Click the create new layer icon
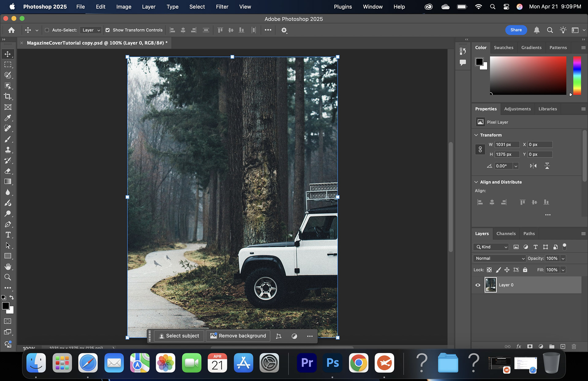 [x=563, y=346]
